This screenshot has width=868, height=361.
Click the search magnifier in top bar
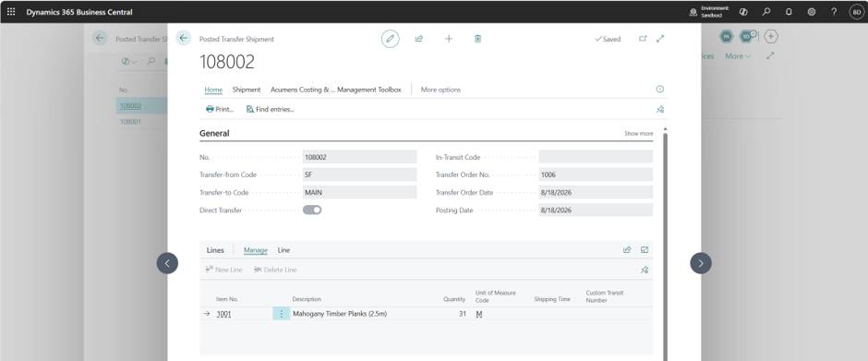point(766,12)
